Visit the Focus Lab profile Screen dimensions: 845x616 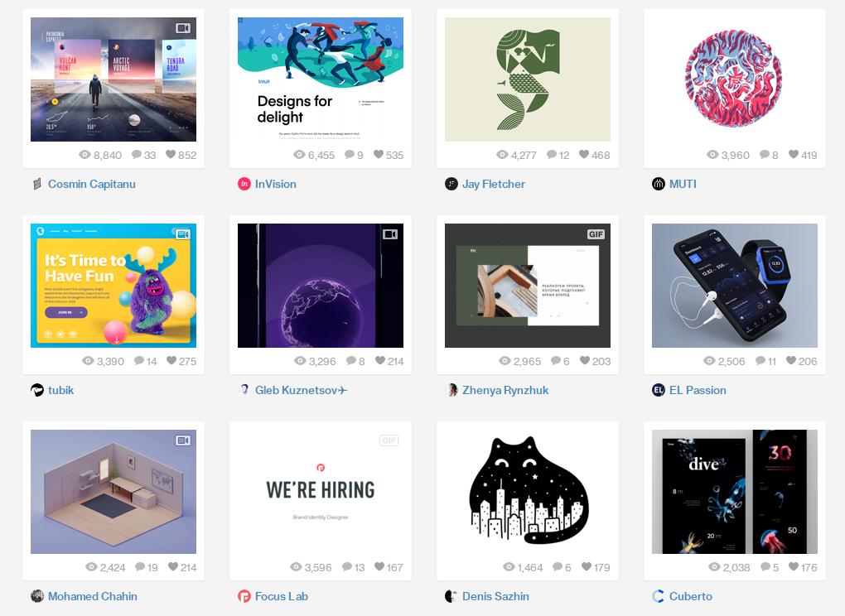(282, 596)
